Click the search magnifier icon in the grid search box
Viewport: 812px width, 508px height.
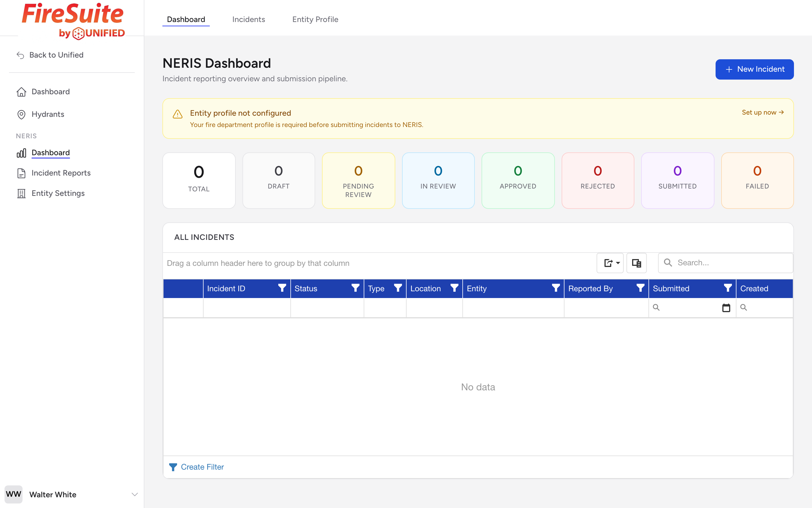pyautogui.click(x=668, y=263)
